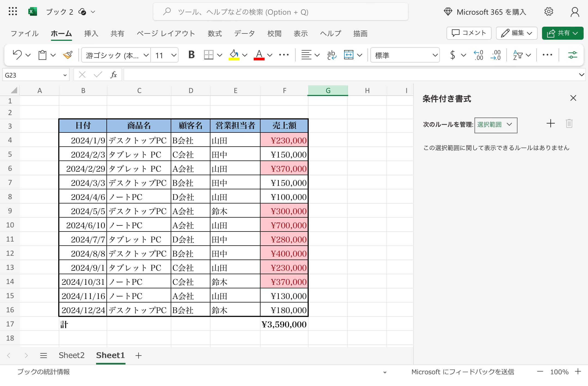Switch to the データ tab

244,33
